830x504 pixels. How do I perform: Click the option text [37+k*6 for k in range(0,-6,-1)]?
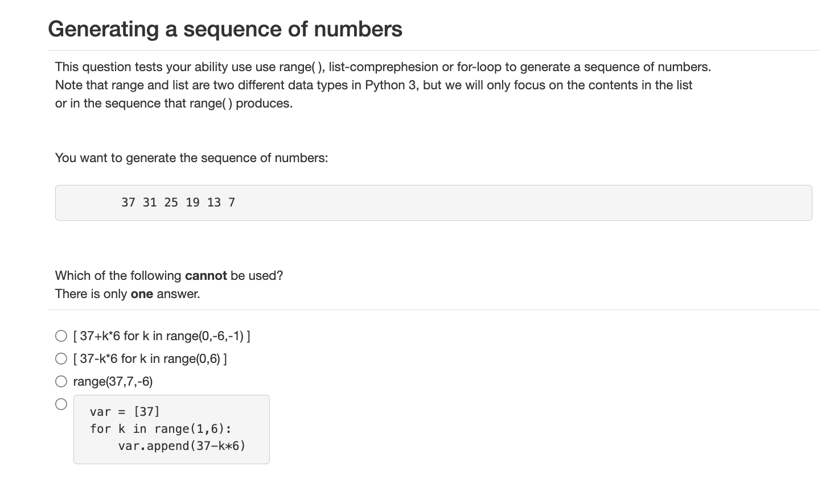(x=162, y=336)
